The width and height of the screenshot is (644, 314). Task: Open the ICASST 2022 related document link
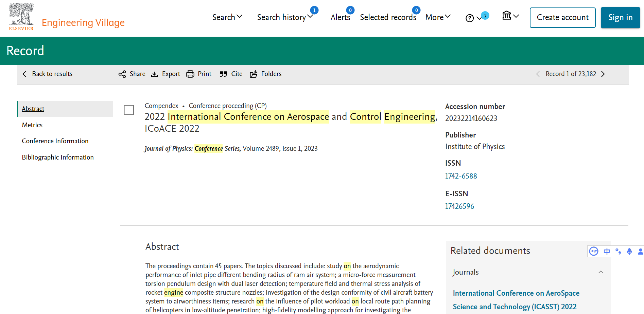pyautogui.click(x=516, y=300)
